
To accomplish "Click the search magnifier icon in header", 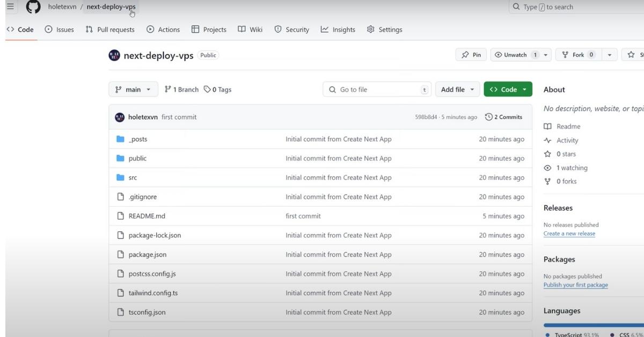I will click(x=516, y=7).
